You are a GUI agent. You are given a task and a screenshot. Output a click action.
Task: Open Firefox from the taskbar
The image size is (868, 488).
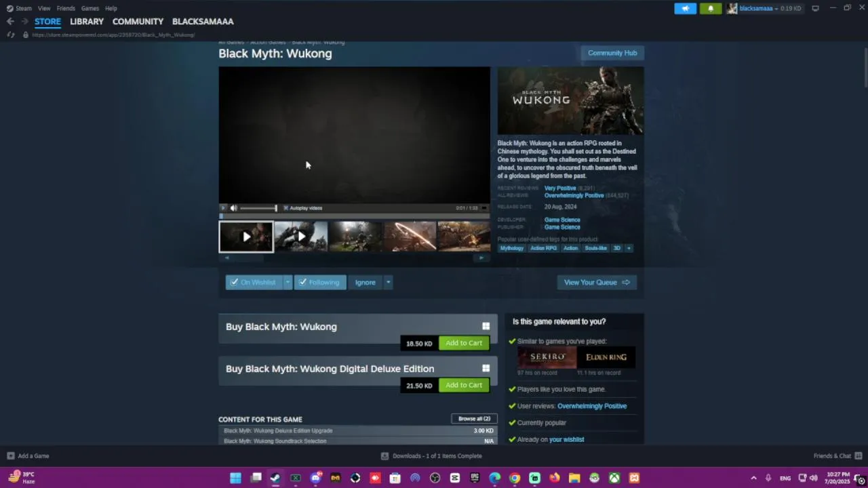click(555, 478)
